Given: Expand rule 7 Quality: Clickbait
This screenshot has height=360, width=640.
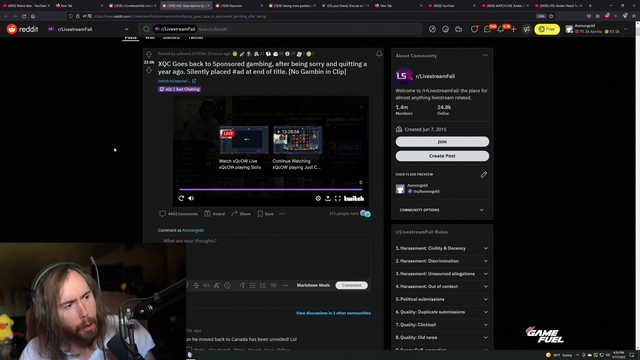Looking at the screenshot, I should point(442,325).
